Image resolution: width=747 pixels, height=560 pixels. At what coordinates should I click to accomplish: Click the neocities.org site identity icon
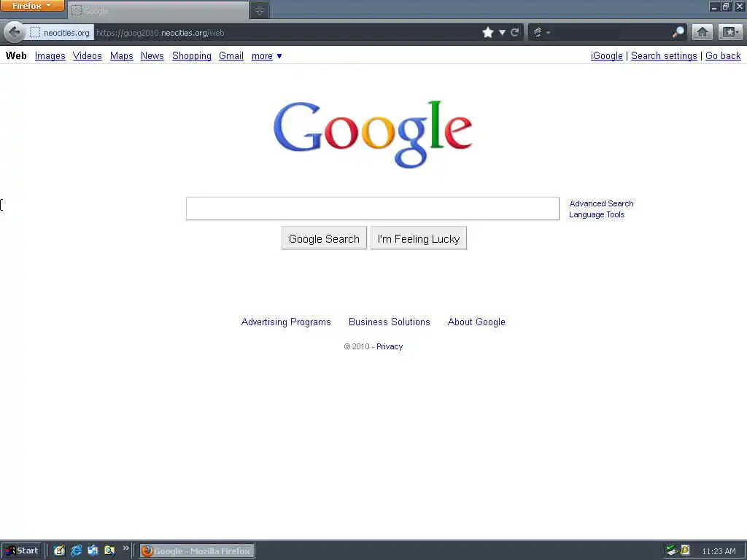tap(35, 32)
